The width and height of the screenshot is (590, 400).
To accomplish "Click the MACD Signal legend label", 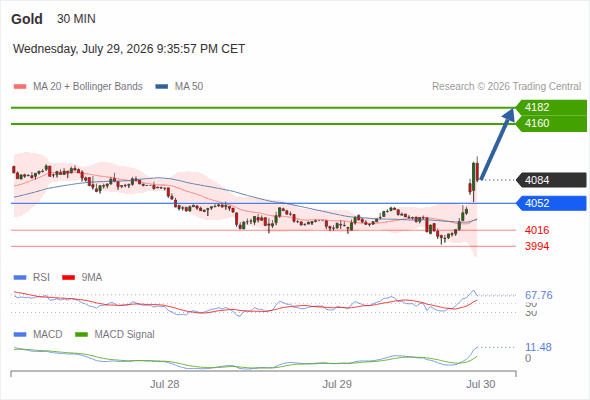I will (x=125, y=335).
